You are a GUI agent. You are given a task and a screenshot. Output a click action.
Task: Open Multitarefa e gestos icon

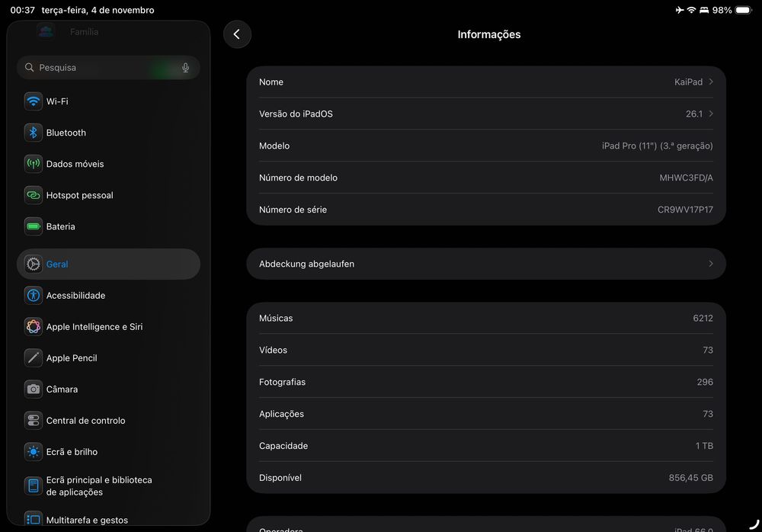tap(33, 519)
